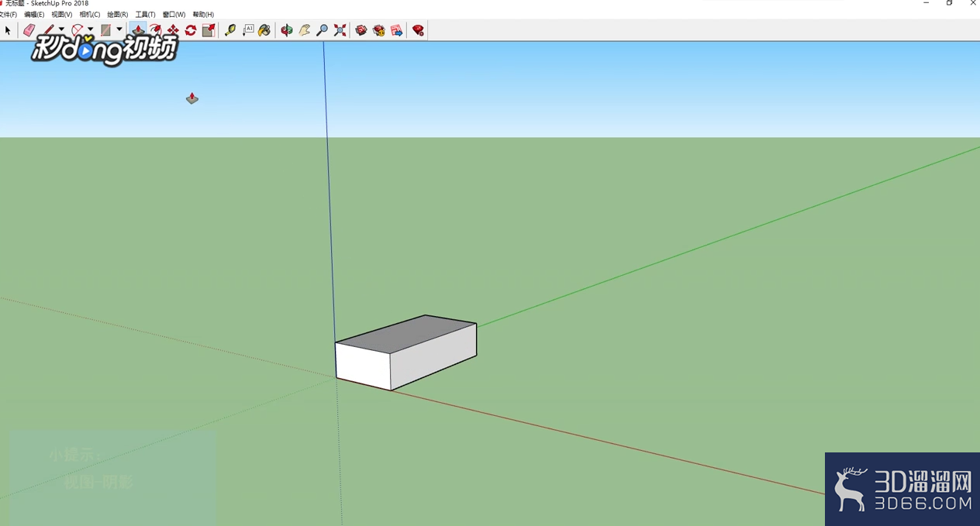The height and width of the screenshot is (526, 980).
Task: Select the Scale tool
Action: tap(209, 30)
